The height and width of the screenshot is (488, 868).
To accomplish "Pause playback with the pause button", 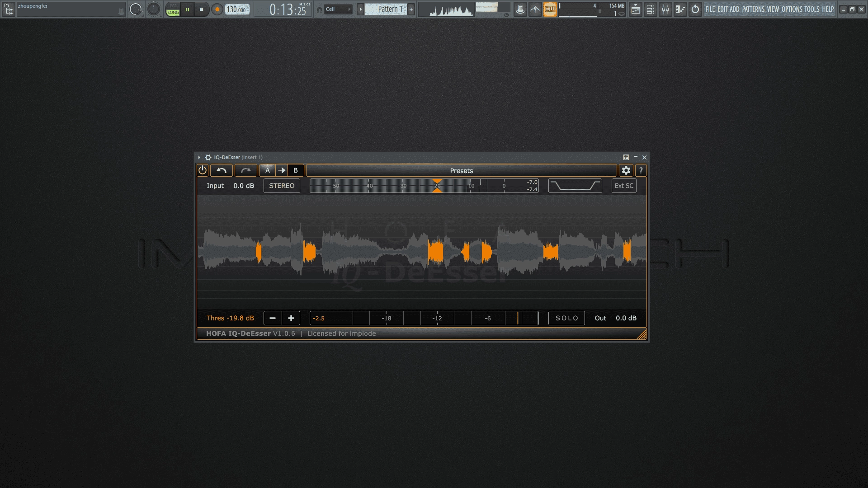I will [x=187, y=9].
